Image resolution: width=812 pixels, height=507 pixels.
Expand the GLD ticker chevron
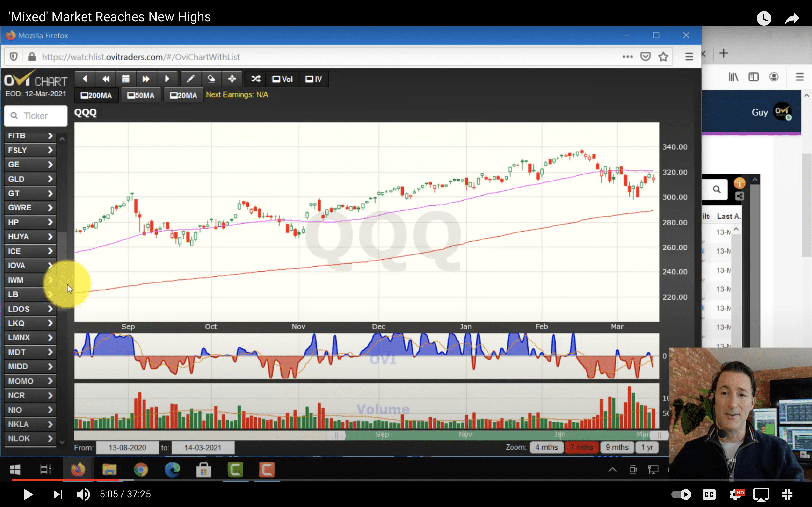(x=50, y=179)
